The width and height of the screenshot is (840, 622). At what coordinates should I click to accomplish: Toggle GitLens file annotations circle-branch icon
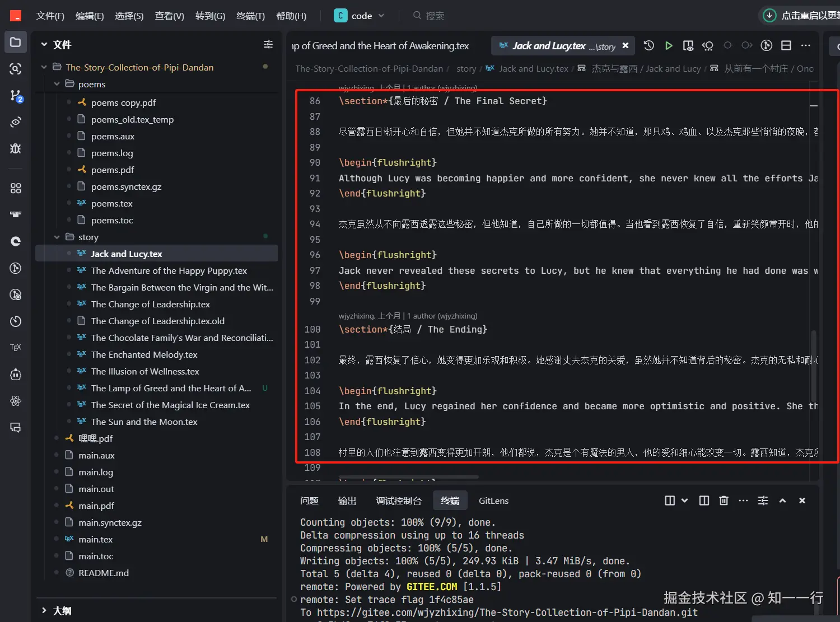(767, 45)
